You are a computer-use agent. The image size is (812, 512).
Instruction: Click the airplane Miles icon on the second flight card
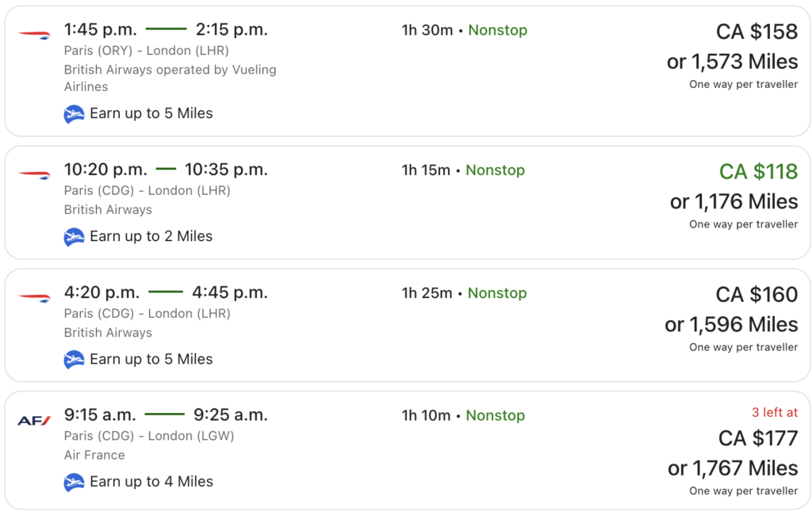point(74,236)
